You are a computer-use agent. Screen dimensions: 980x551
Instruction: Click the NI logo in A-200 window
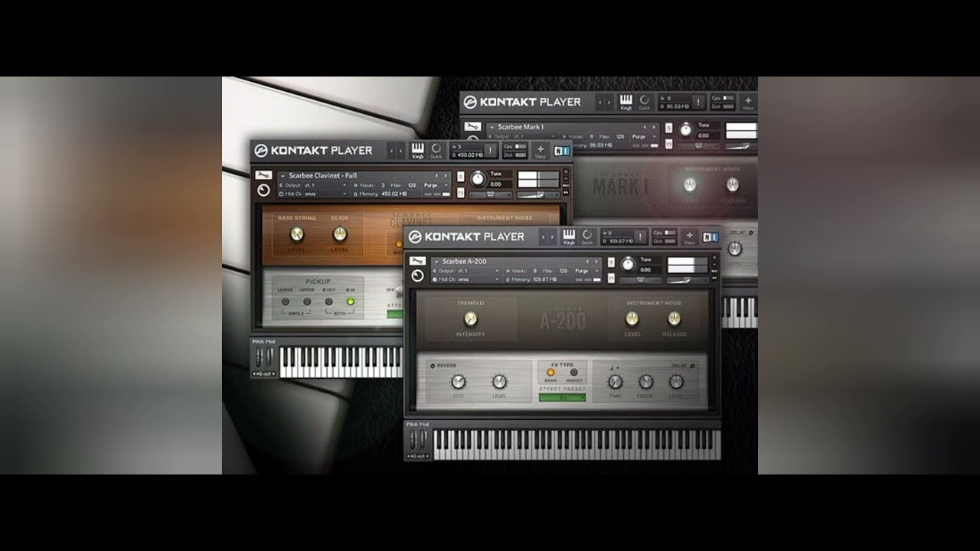point(710,237)
